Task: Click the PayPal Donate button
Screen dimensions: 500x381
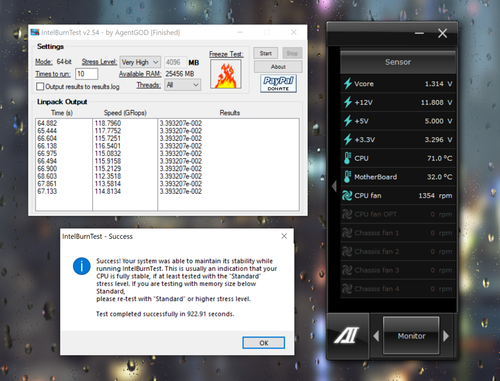Action: point(278,83)
